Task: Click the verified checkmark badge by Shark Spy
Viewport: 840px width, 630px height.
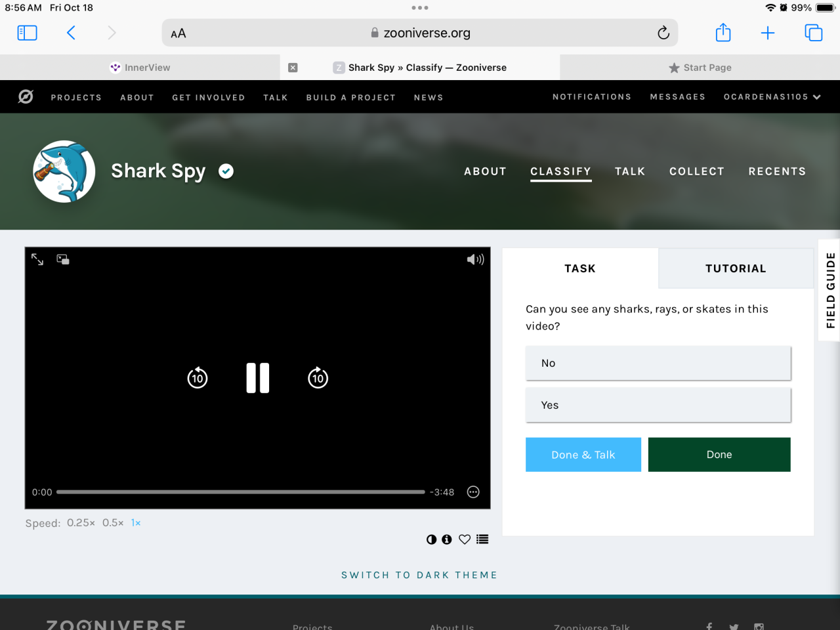Action: 226,171
